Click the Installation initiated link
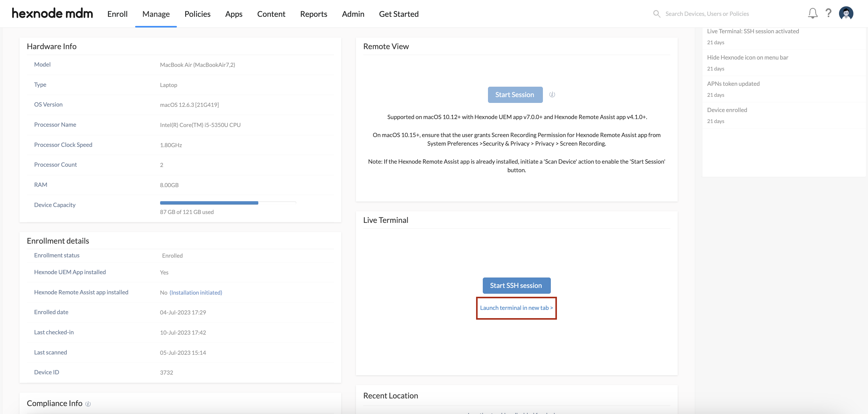Viewport: 868px width, 414px height. tap(196, 292)
